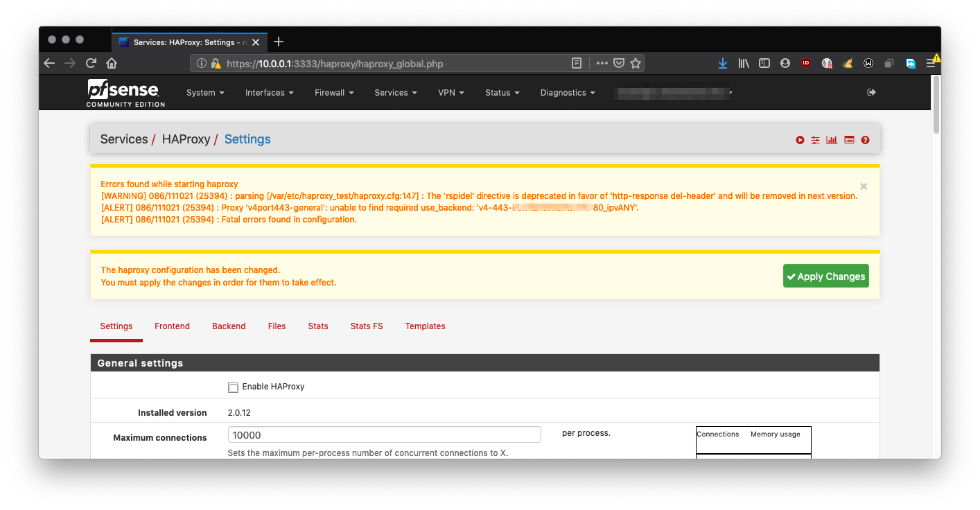The height and width of the screenshot is (510, 980).
Task: Go to the browser home page
Action: click(x=112, y=63)
